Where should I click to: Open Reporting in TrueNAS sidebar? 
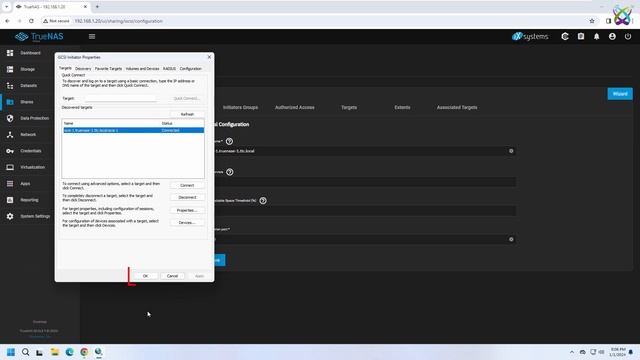pos(29,200)
